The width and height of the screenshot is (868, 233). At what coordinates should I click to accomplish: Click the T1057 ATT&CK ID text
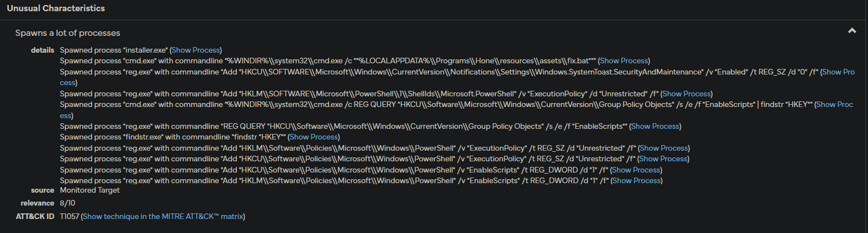pyautogui.click(x=69, y=216)
